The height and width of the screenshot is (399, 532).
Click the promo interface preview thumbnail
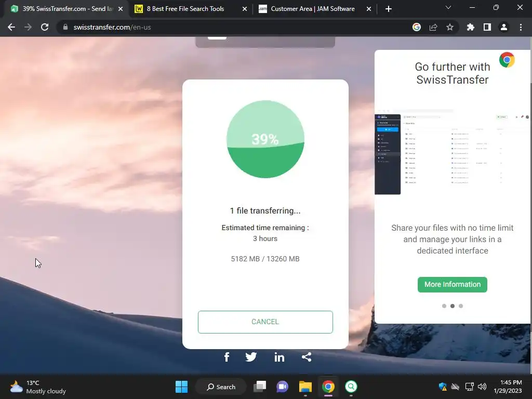(453, 152)
